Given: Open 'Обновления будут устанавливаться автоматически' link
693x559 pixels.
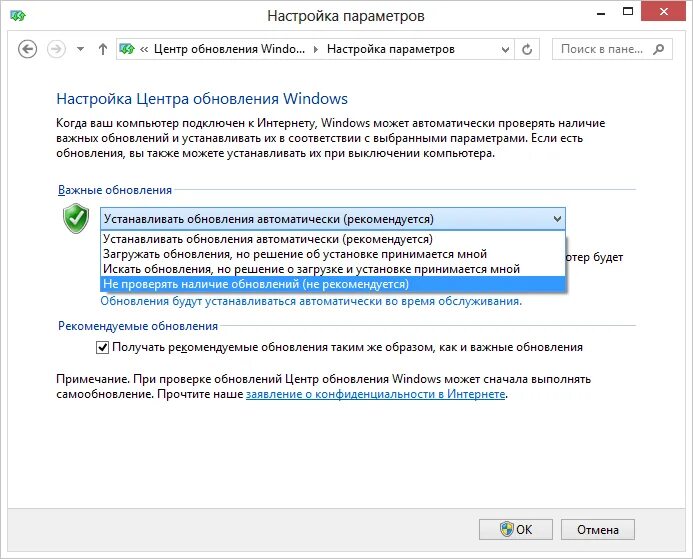Looking at the screenshot, I should 311,301.
